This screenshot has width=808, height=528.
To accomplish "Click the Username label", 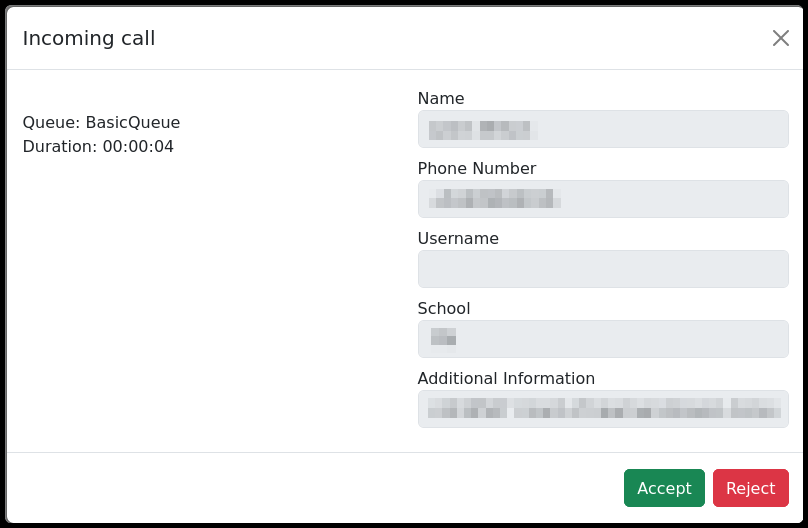I will [x=458, y=238].
